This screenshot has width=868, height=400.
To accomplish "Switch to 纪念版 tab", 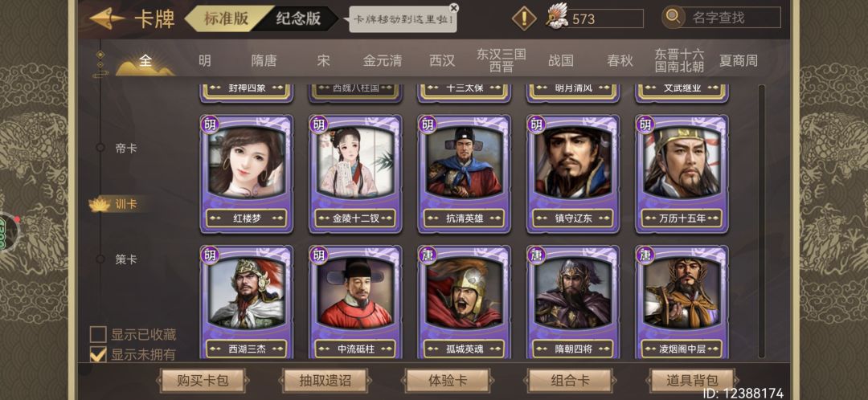I will (x=298, y=18).
